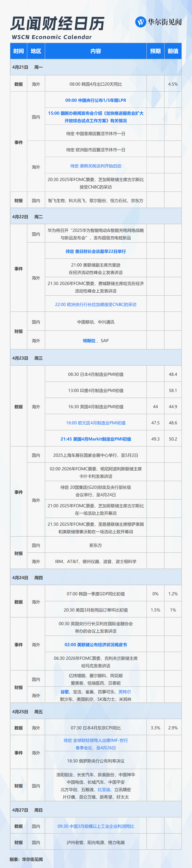
Task: Click 谷歌 in the Thursday earnings list
Action: (64, 692)
